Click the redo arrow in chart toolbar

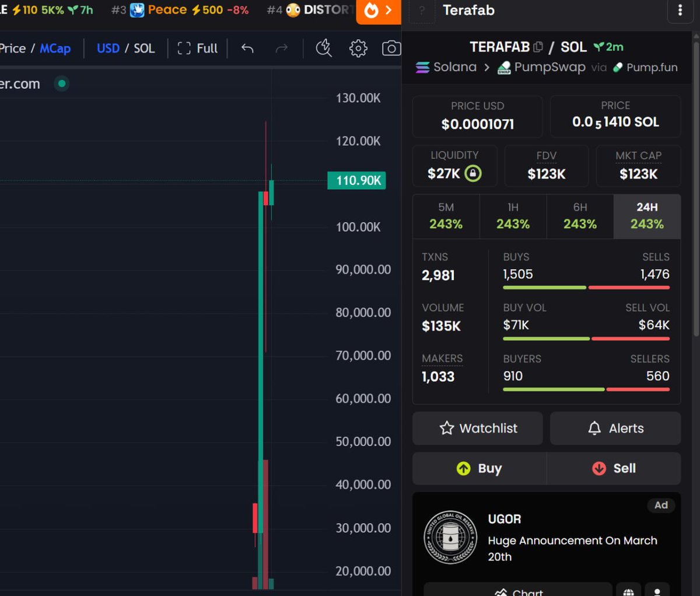pyautogui.click(x=282, y=48)
